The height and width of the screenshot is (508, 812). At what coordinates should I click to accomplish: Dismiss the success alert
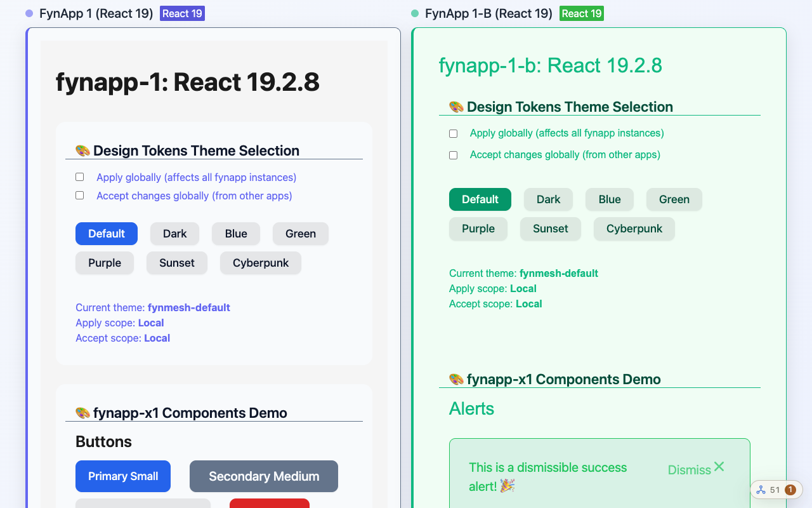[696, 469]
